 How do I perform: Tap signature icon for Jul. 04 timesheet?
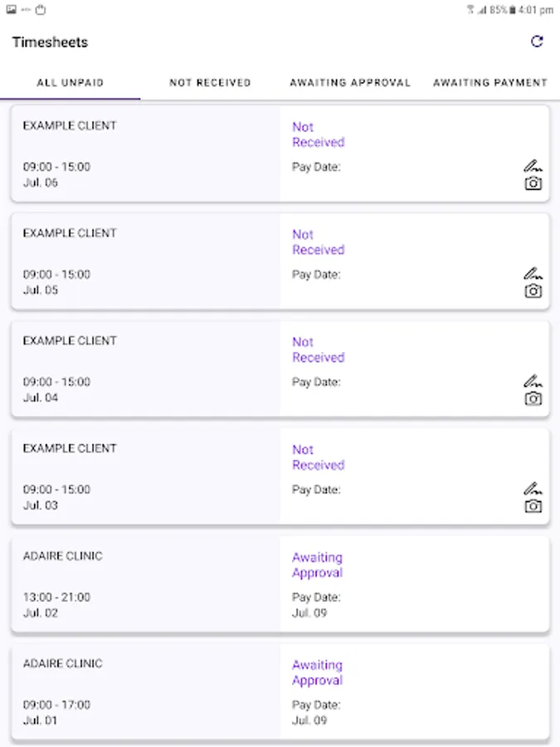click(533, 380)
